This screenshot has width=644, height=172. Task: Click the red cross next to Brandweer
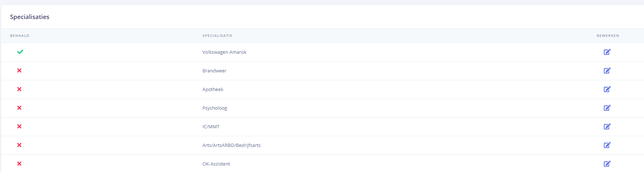click(x=19, y=71)
